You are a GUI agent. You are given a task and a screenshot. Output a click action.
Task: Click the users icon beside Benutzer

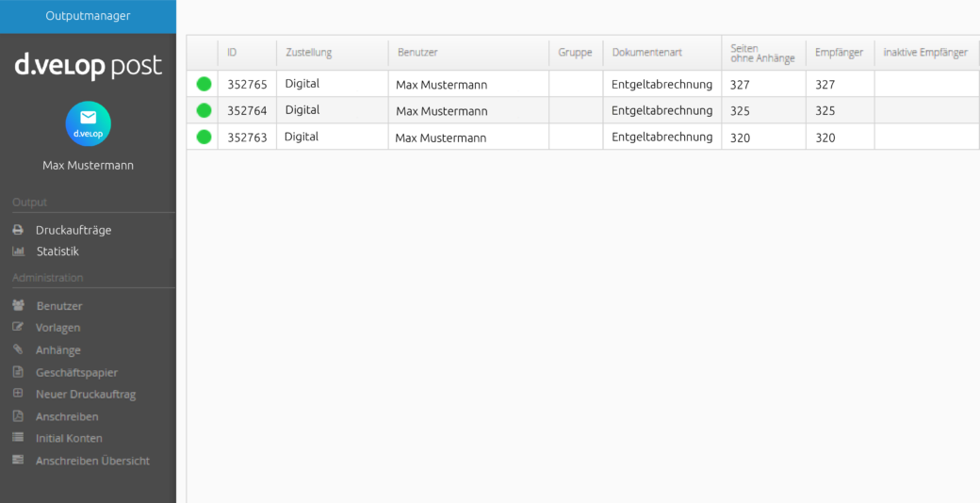coord(18,305)
